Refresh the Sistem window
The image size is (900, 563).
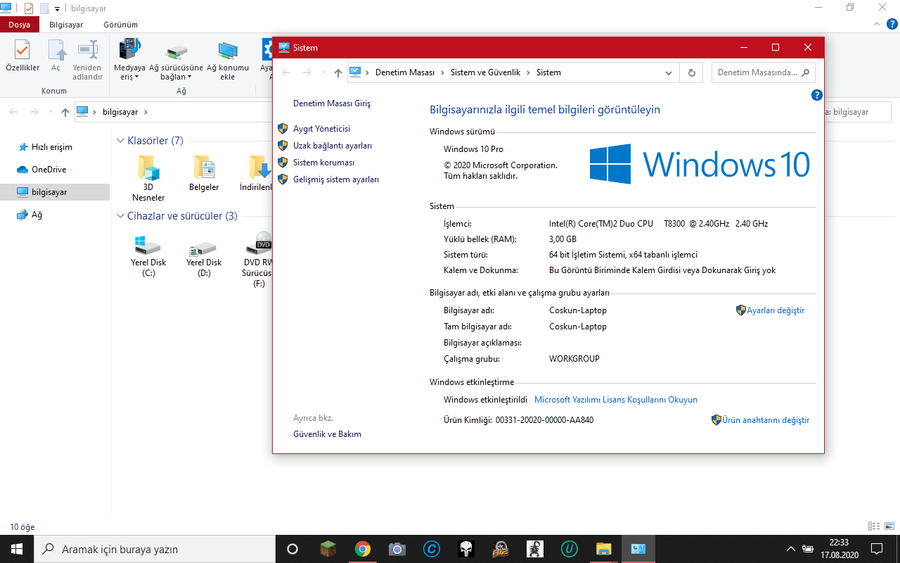point(692,73)
